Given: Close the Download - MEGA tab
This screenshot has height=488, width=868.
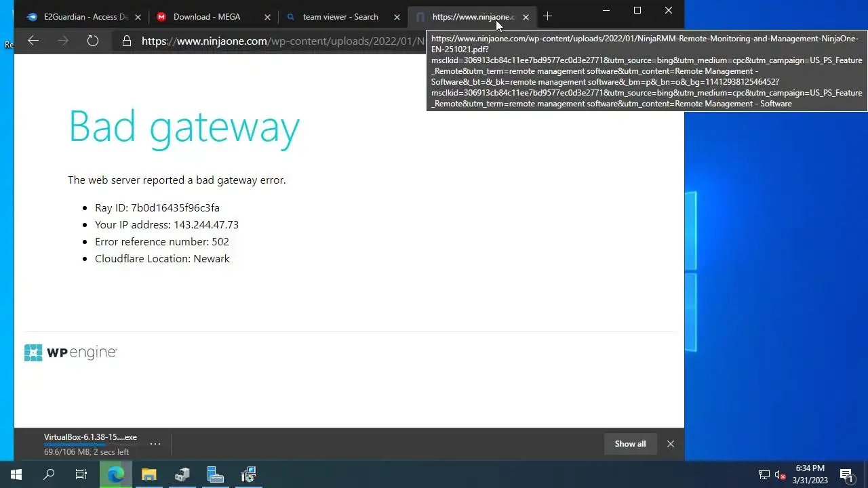Looking at the screenshot, I should 267,17.
